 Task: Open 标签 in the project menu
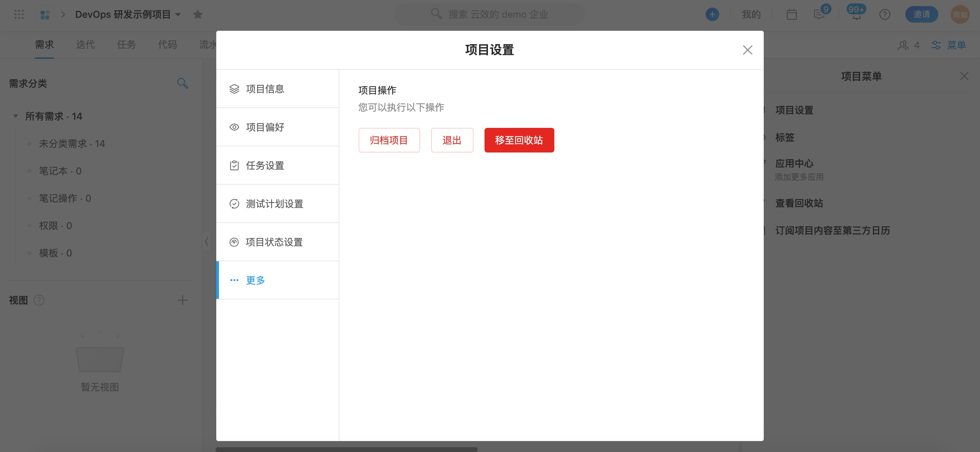[785, 137]
